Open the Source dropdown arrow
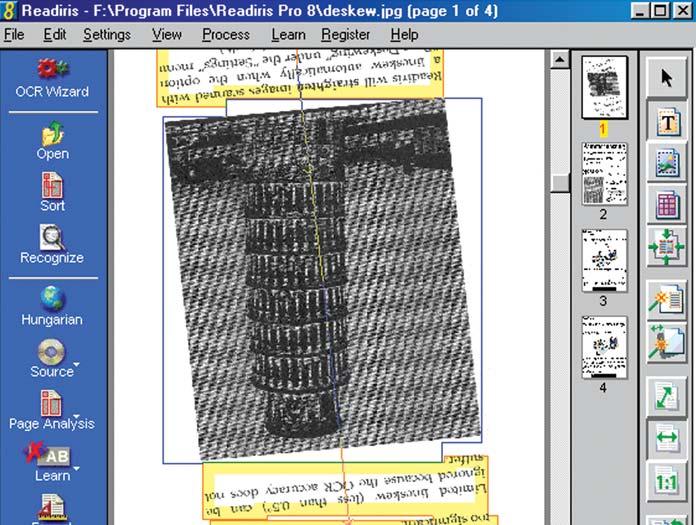Image resolution: width=696 pixels, height=525 pixels. [77, 364]
